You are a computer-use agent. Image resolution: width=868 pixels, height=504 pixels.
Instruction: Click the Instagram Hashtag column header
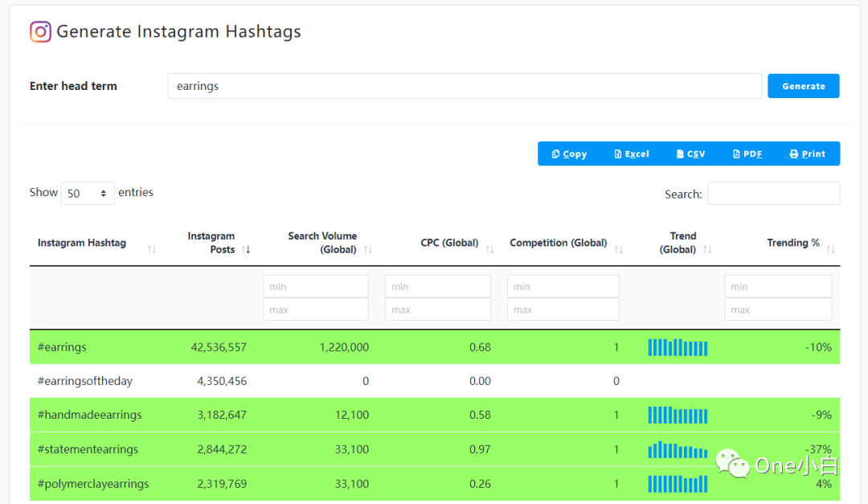pyautogui.click(x=82, y=243)
